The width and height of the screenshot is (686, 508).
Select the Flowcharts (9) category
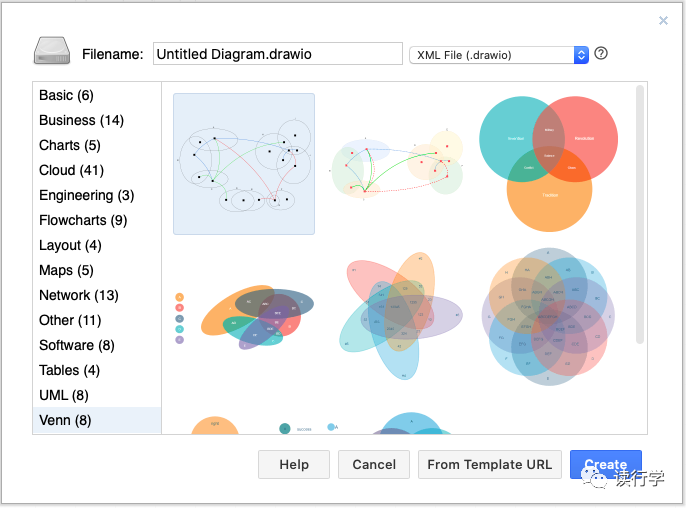click(x=97, y=220)
